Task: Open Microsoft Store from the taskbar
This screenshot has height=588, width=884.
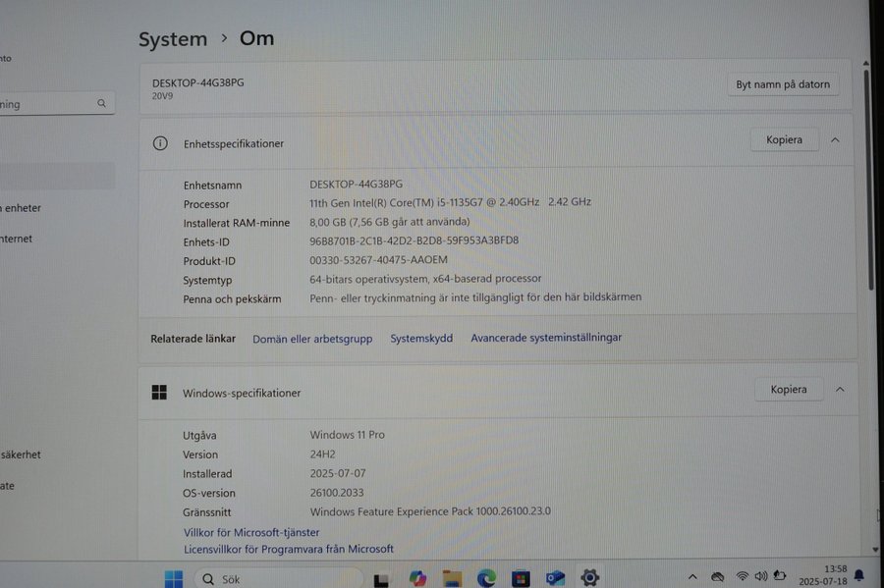Action: point(521,578)
